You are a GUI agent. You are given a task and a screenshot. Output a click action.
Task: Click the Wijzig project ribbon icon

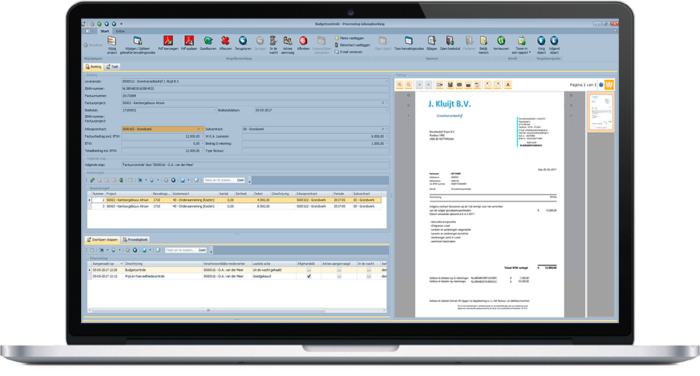(112, 42)
